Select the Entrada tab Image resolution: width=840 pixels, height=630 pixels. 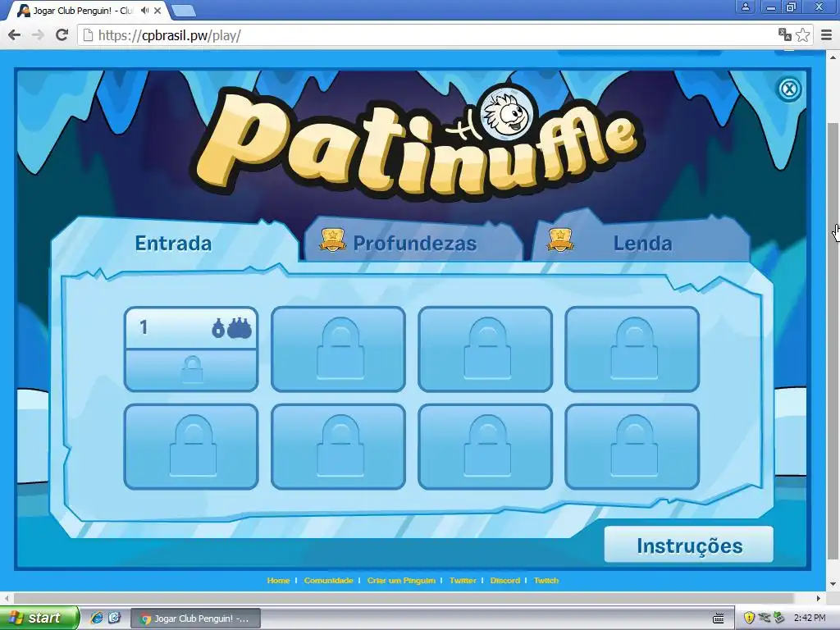174,243
